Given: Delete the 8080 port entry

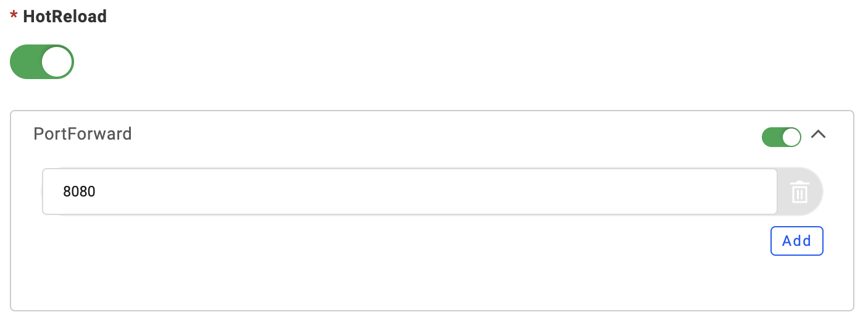Looking at the screenshot, I should tap(799, 192).
